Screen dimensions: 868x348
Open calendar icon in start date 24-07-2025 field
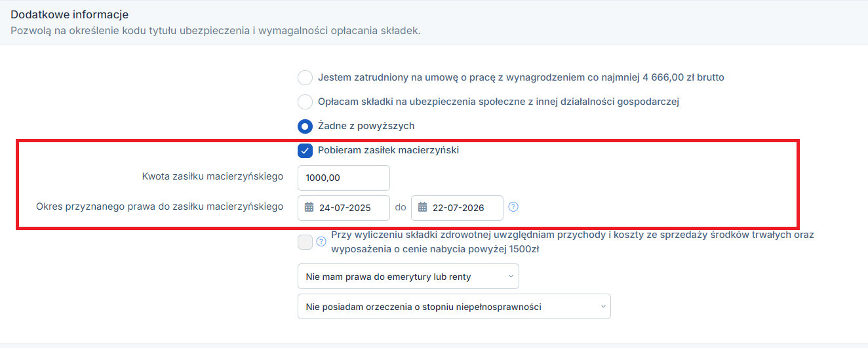(309, 208)
